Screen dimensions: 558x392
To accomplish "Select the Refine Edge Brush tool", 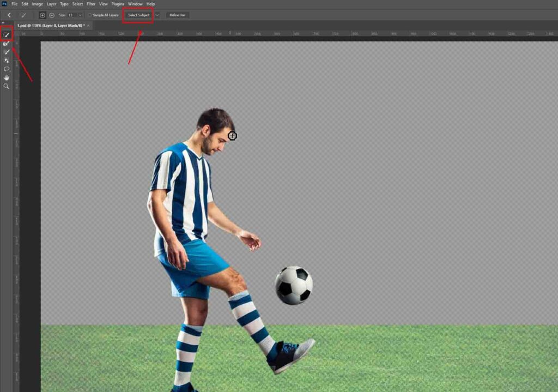I will click(x=7, y=43).
